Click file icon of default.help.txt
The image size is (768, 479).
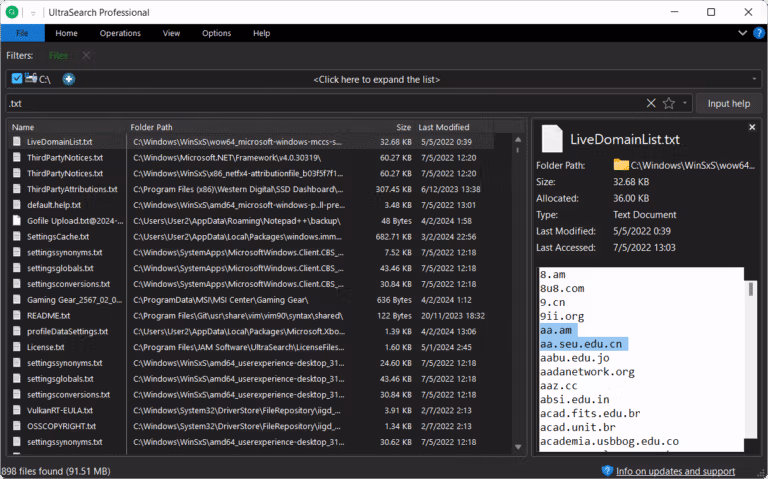(17, 205)
